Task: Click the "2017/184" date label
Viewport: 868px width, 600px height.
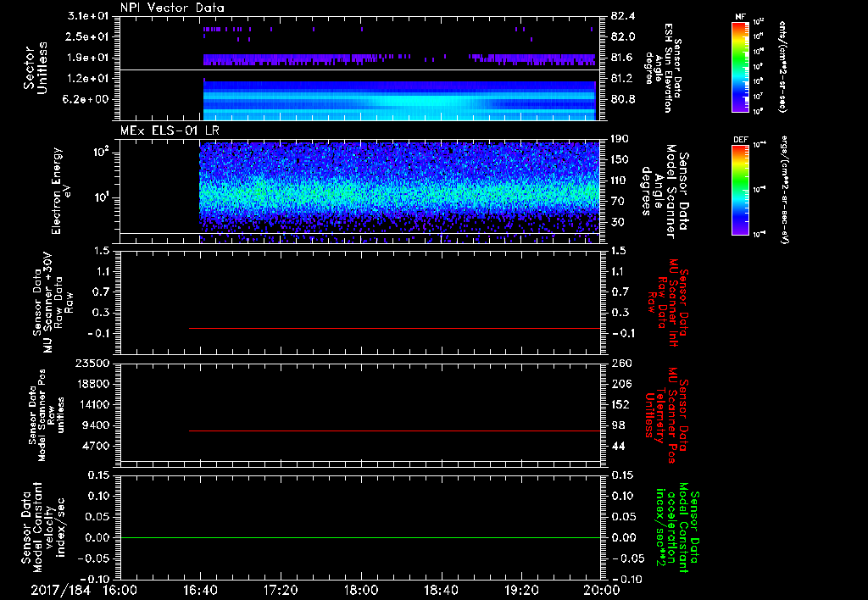Action: click(x=60, y=590)
